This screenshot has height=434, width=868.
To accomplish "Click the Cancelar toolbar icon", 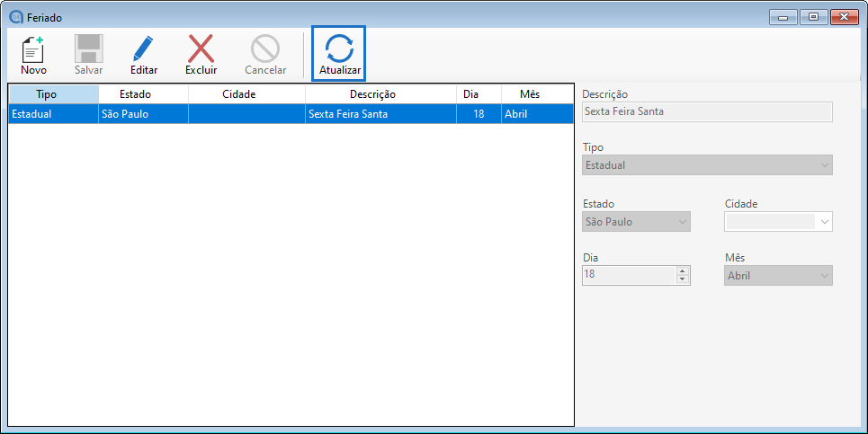I will click(x=265, y=49).
